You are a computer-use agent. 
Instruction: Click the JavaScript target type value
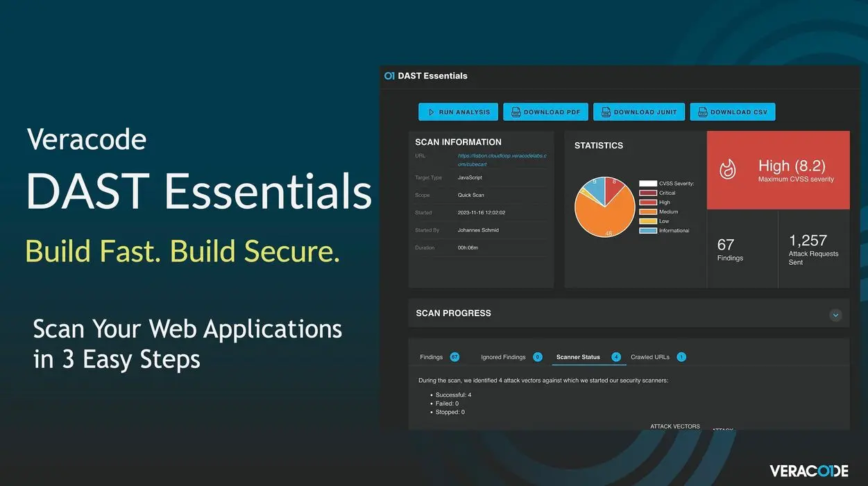coord(470,177)
